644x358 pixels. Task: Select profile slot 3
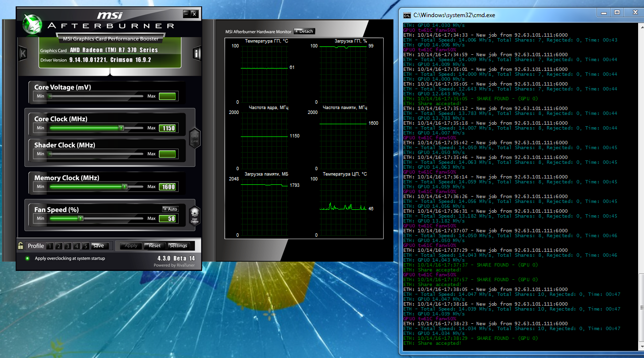point(68,246)
